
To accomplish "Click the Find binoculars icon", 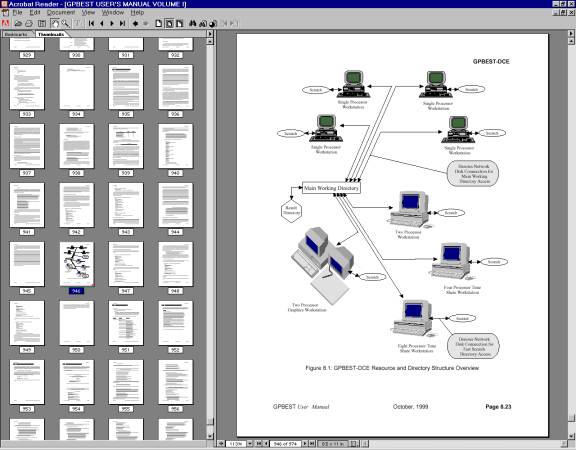I will click(192, 24).
